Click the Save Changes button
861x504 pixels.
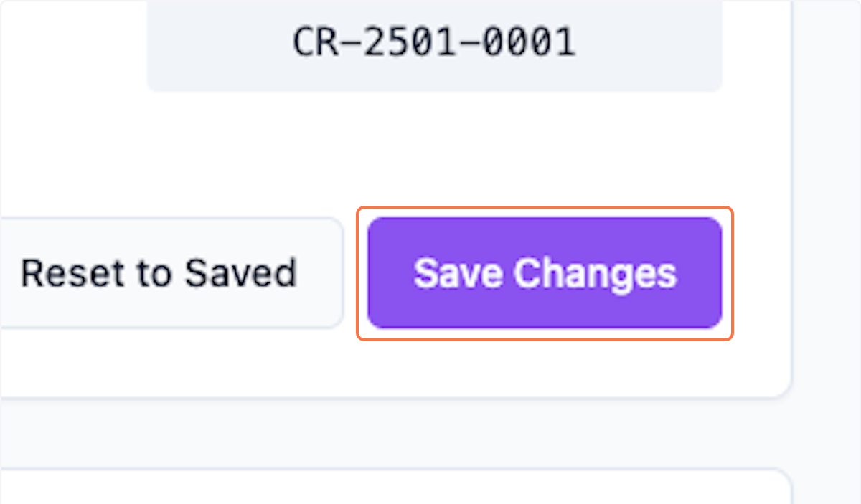545,273
